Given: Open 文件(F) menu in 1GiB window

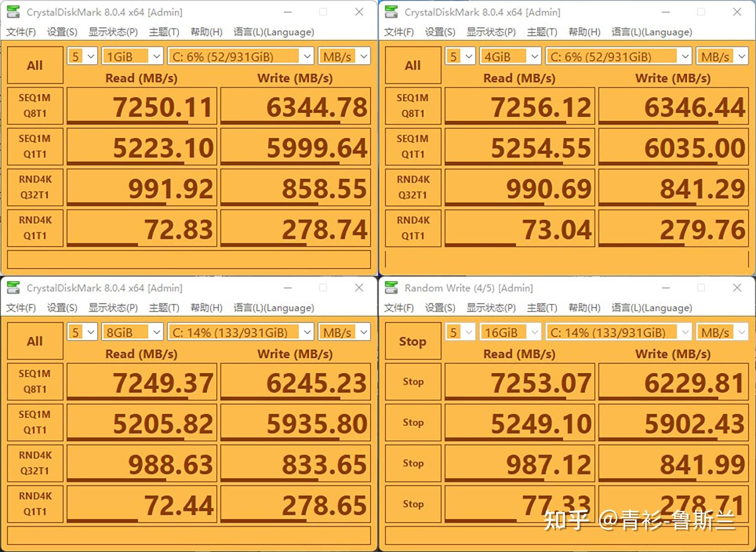Looking at the screenshot, I should [x=21, y=32].
